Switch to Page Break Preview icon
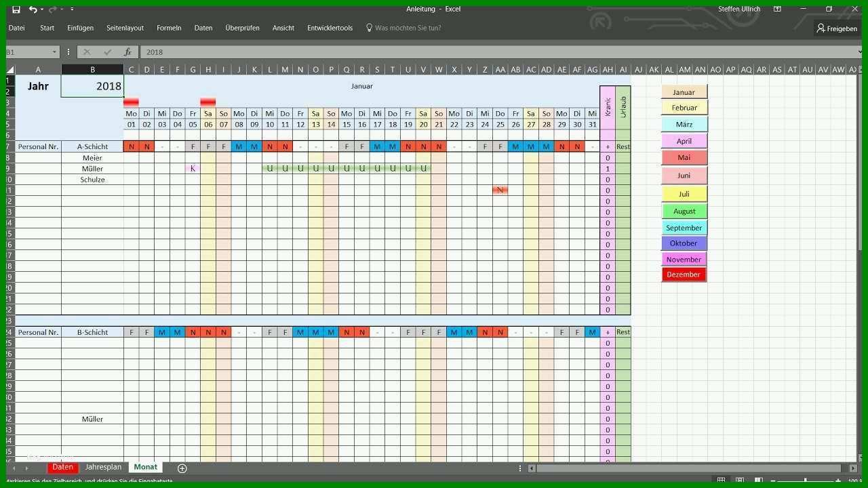This screenshot has width=868, height=488. pos(759,481)
